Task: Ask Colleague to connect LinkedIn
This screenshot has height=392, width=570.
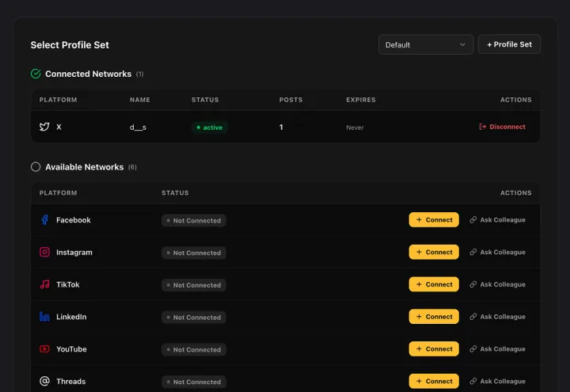Action: pyautogui.click(x=497, y=316)
